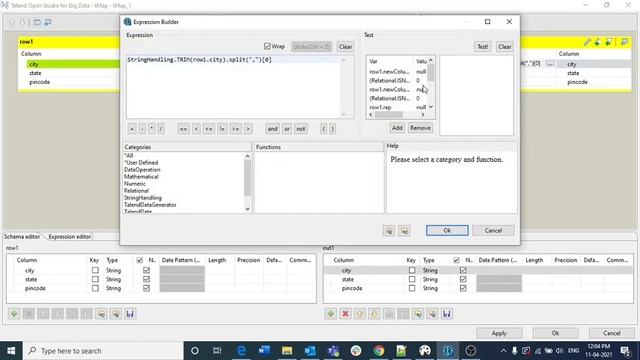The height and width of the screenshot is (360, 640).
Task: Toggle the Wrap checkbox
Action: 267,46
